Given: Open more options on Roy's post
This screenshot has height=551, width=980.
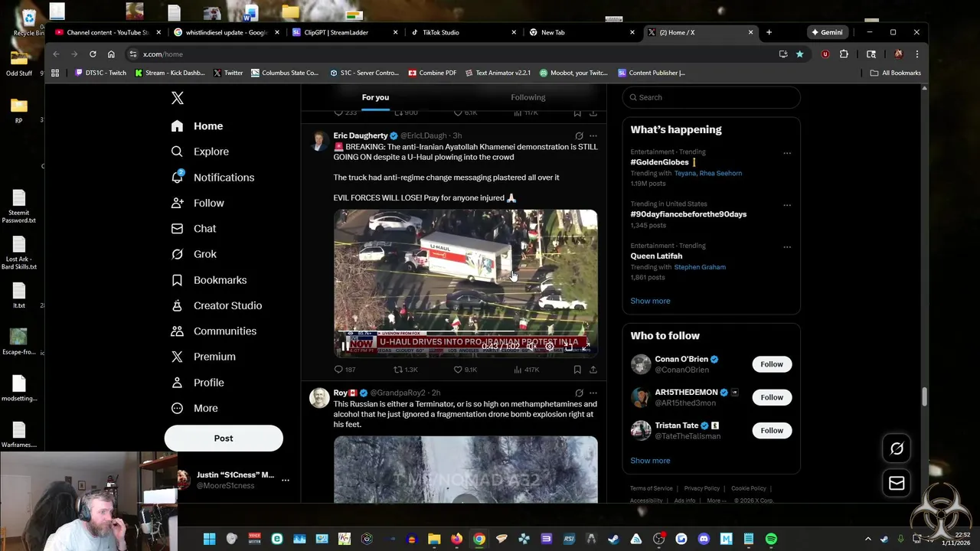Looking at the screenshot, I should (593, 393).
